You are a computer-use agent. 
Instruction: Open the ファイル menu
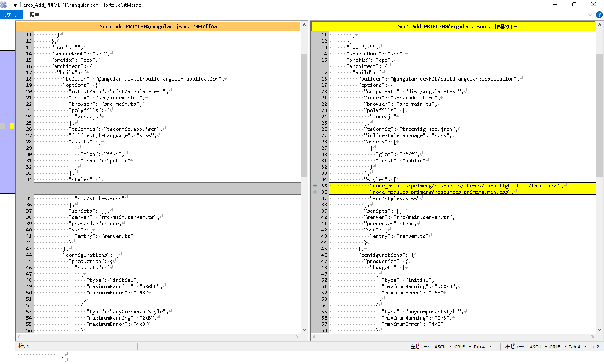click(x=11, y=14)
